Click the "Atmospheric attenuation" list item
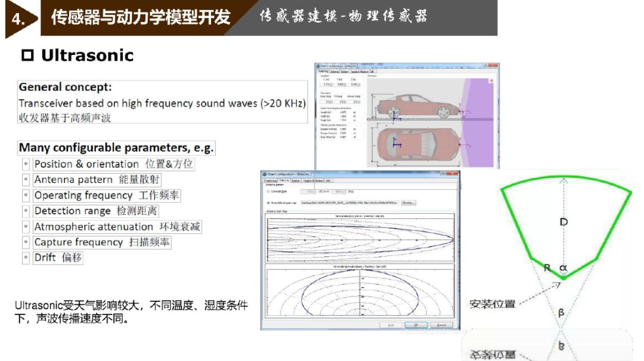 click(117, 227)
